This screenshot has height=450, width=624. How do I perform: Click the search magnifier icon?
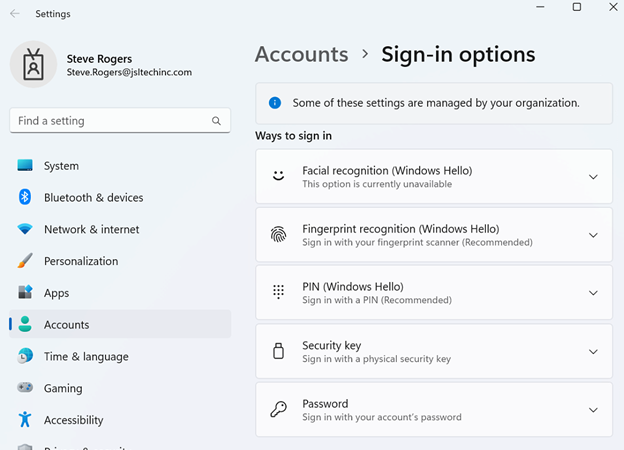[x=216, y=121]
